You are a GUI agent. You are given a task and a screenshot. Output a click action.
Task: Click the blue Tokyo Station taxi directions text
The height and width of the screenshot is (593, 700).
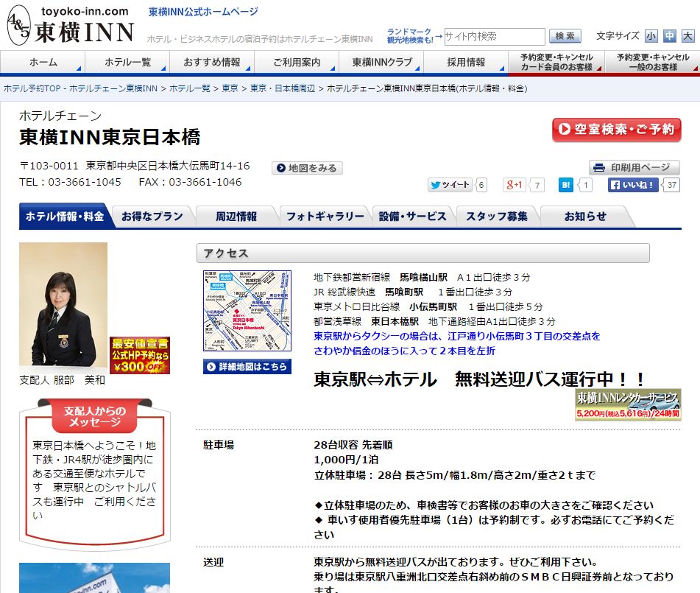[456, 343]
